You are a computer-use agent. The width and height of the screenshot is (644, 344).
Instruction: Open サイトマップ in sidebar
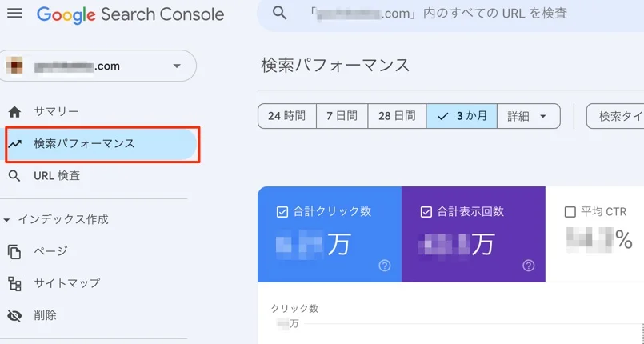[66, 283]
